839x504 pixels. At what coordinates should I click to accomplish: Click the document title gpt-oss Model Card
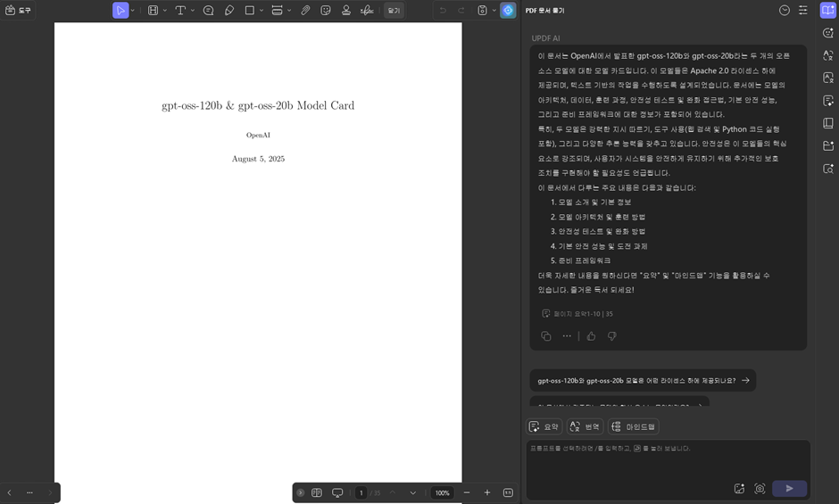(258, 105)
